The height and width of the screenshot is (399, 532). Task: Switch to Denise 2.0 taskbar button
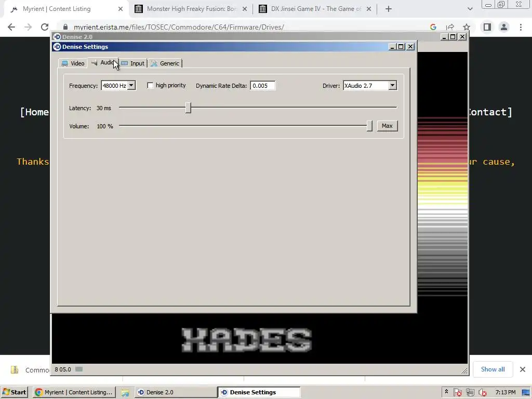(176, 392)
